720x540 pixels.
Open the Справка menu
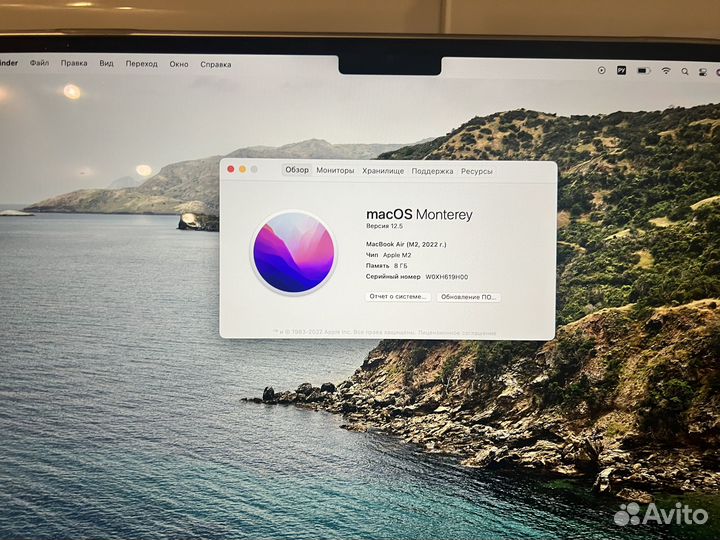(x=216, y=65)
